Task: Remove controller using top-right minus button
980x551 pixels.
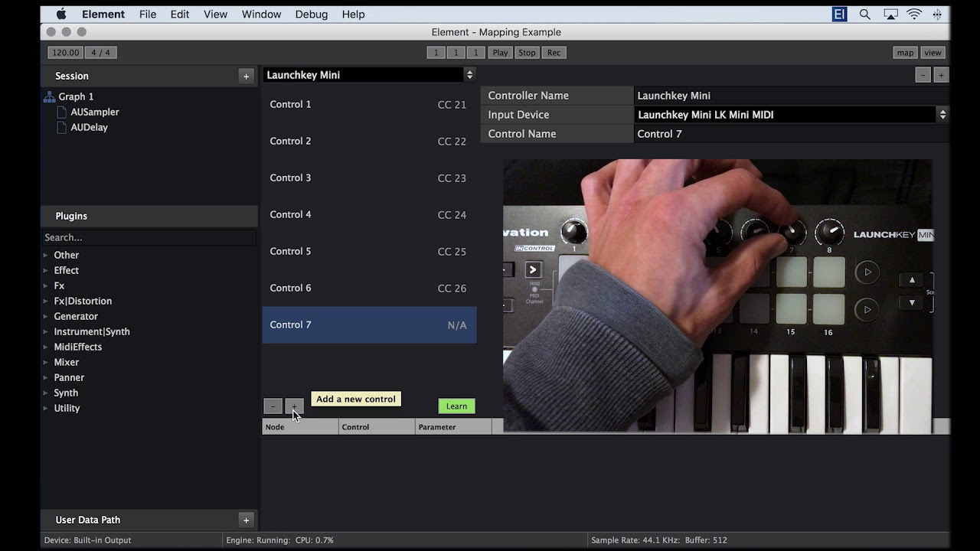Action: tap(923, 75)
